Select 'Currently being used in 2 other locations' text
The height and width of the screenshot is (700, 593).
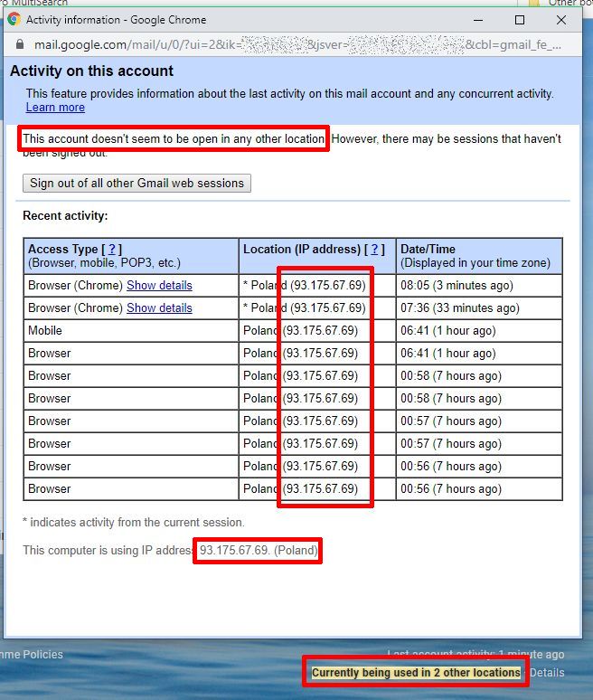(x=416, y=672)
